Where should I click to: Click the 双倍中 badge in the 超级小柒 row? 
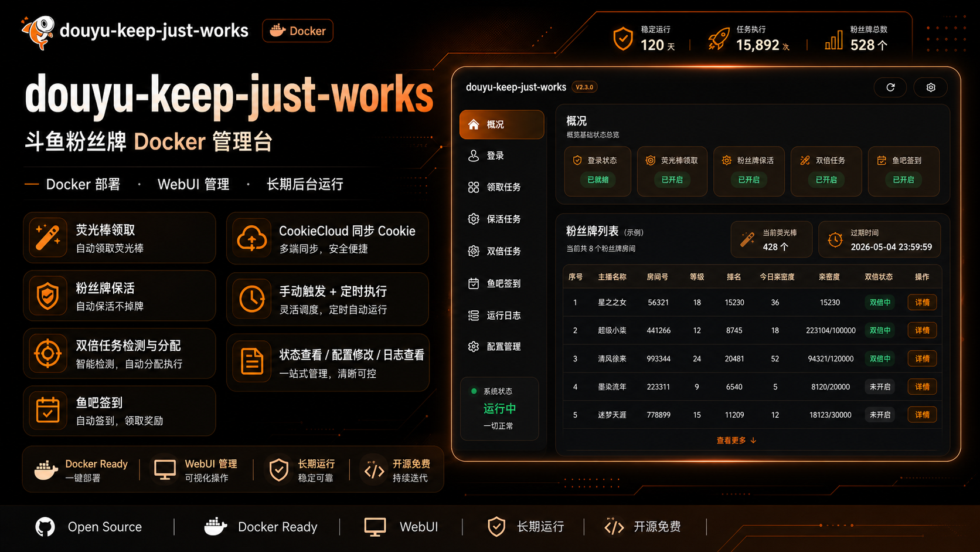pyautogui.click(x=880, y=330)
